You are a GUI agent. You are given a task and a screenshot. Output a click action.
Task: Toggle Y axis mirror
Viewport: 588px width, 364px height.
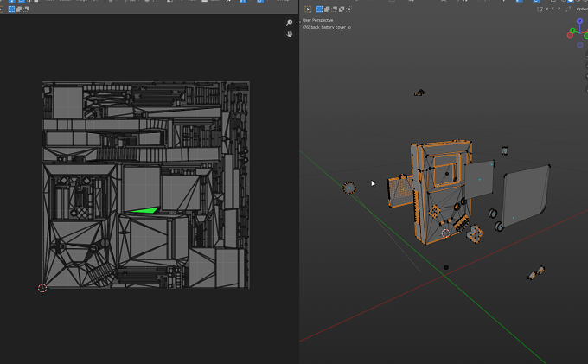click(553, 9)
